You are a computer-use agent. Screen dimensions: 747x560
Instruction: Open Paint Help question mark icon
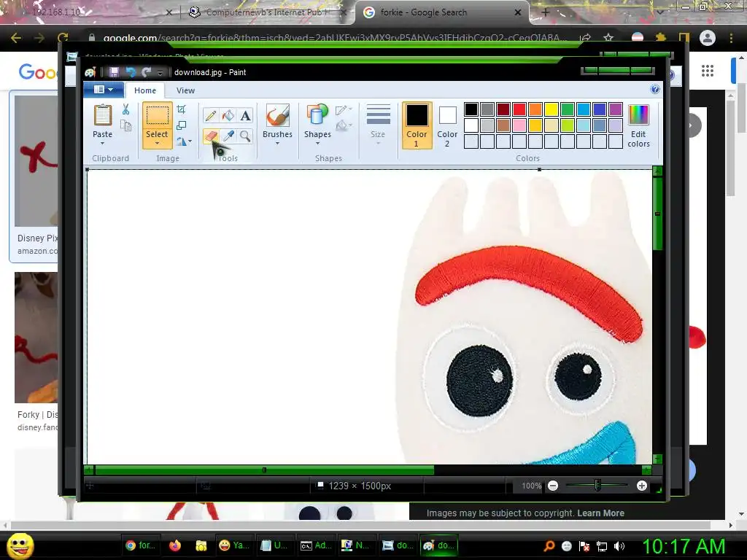point(655,89)
